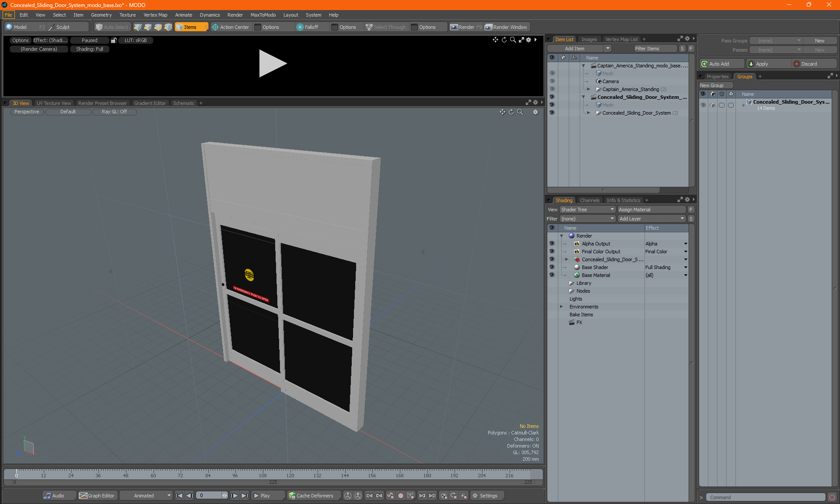The image size is (840, 504).
Task: Open Animated keying mode dropdown
Action: [x=146, y=496]
